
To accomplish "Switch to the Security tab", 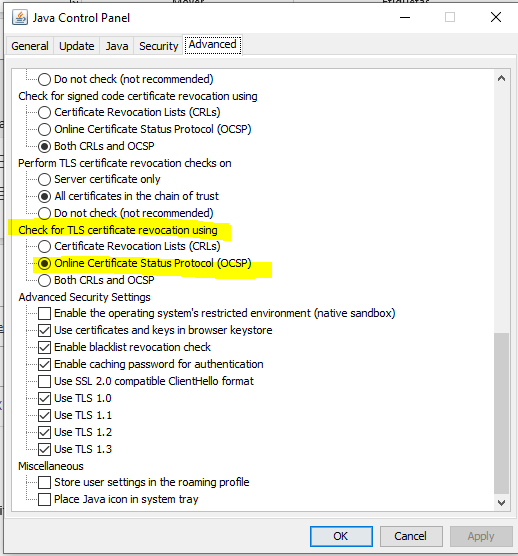I will [158, 46].
